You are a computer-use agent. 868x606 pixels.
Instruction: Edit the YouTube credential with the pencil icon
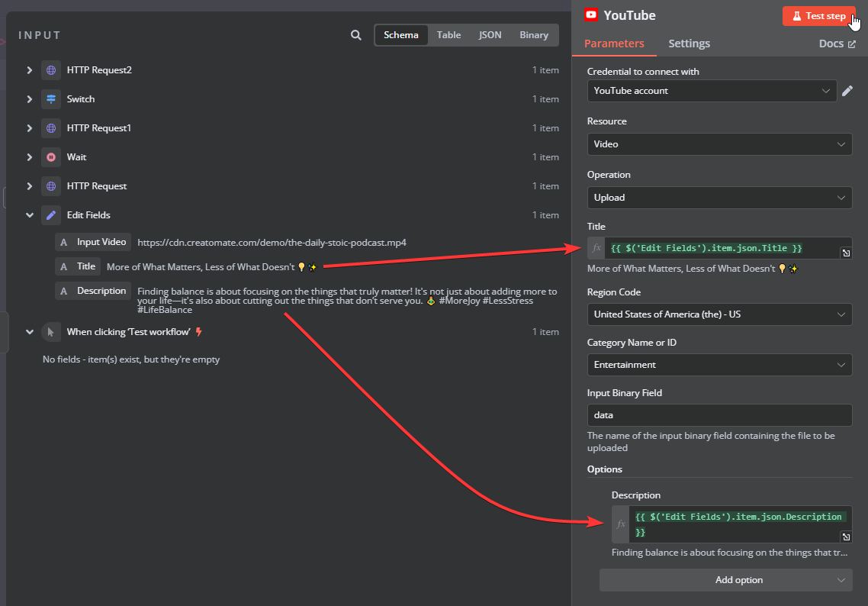point(847,91)
